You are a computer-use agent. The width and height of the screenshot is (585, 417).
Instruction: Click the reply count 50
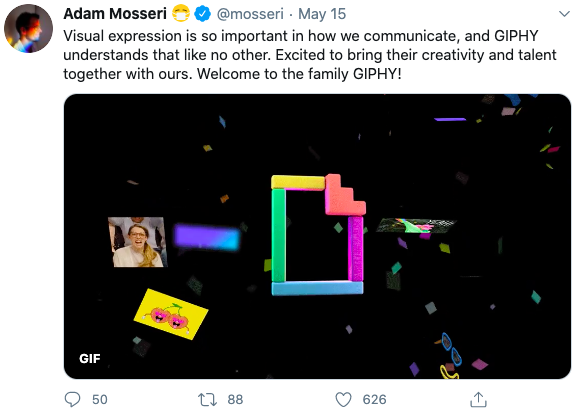point(100,399)
